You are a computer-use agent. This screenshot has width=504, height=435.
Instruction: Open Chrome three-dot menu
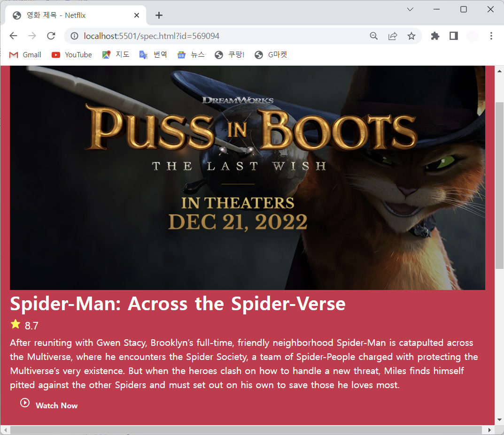491,36
